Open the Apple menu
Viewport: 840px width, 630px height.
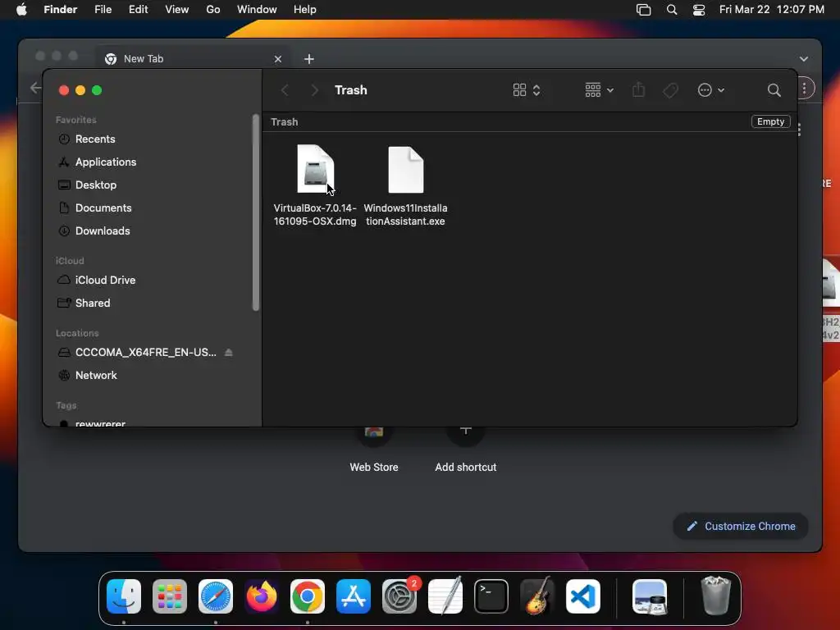(x=21, y=10)
